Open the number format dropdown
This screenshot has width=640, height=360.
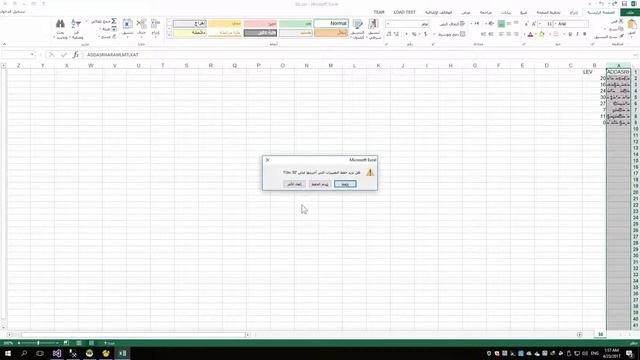coord(388,24)
